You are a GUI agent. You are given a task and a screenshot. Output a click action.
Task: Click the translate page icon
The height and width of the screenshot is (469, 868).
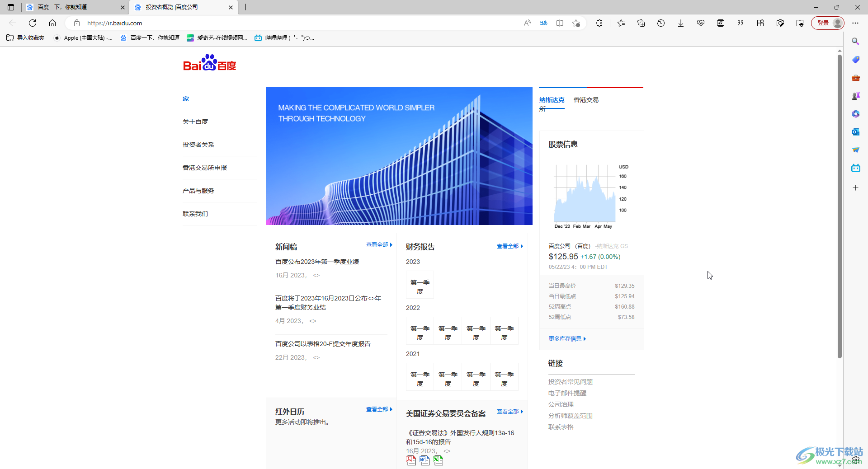point(543,23)
